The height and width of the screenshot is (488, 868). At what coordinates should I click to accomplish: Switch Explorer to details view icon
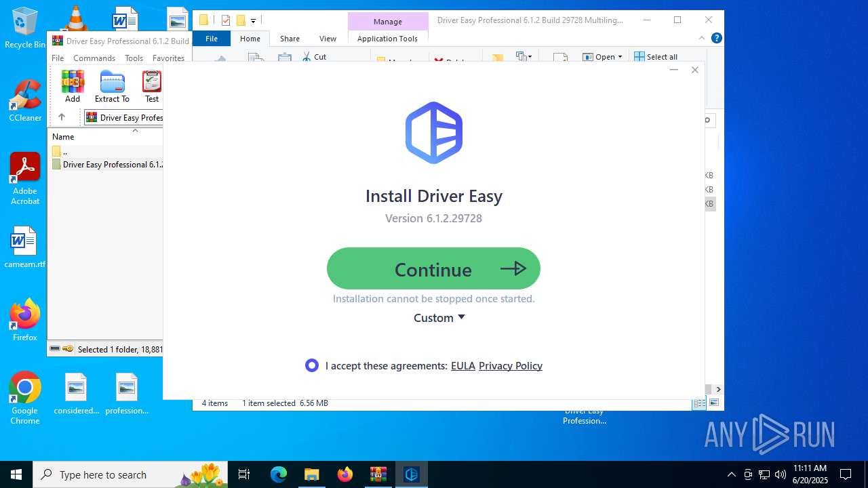click(698, 403)
